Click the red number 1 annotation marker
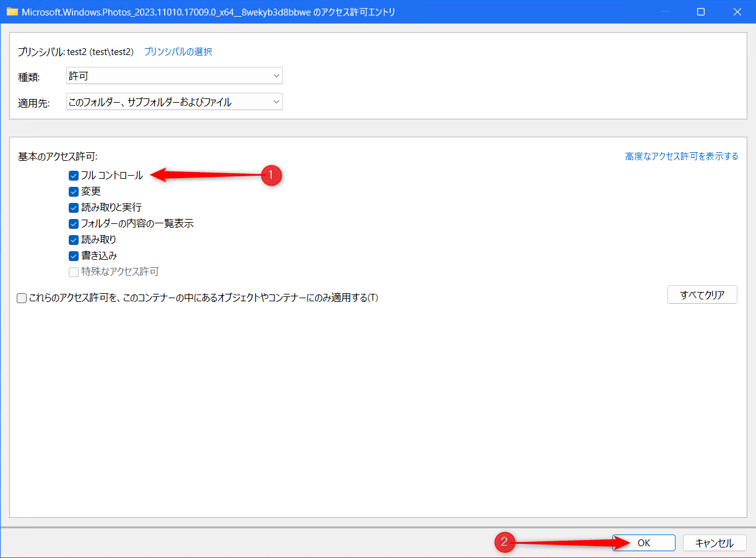The image size is (756, 558). tap(270, 176)
